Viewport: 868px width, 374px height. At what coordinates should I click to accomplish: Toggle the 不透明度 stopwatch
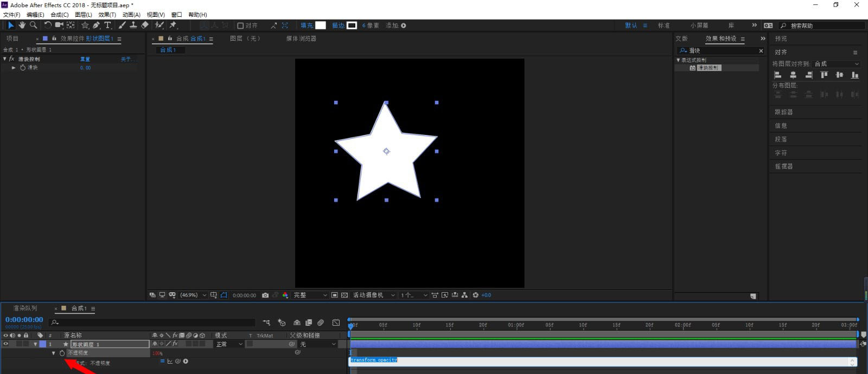click(x=62, y=353)
